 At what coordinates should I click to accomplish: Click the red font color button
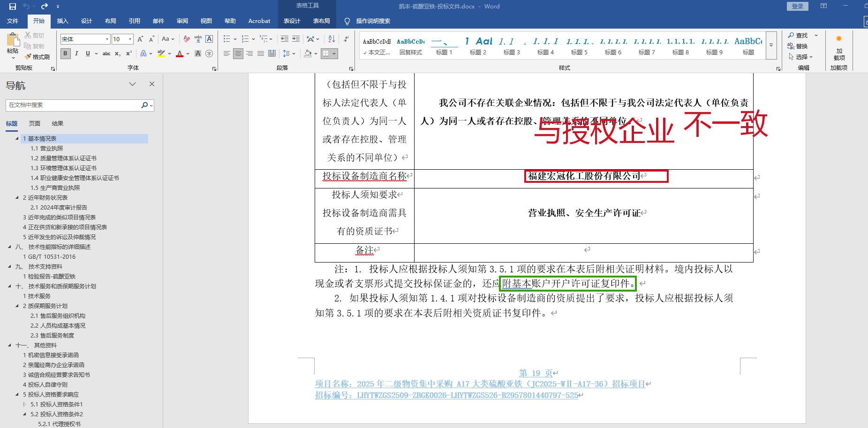tap(180, 53)
